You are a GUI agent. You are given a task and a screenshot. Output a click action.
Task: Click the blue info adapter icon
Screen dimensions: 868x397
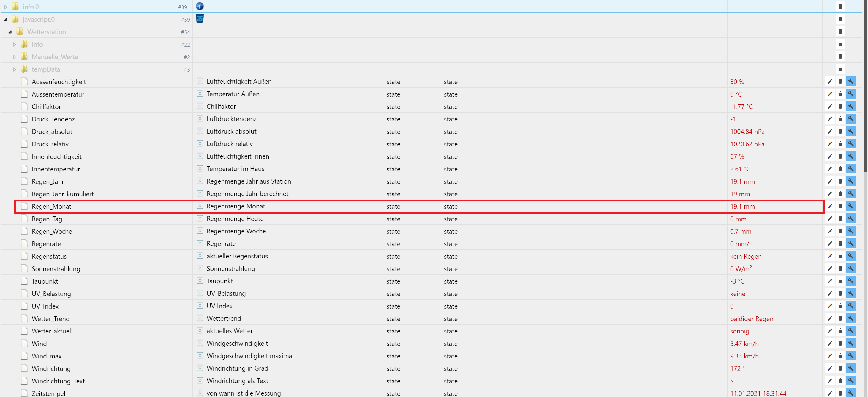[x=200, y=7]
